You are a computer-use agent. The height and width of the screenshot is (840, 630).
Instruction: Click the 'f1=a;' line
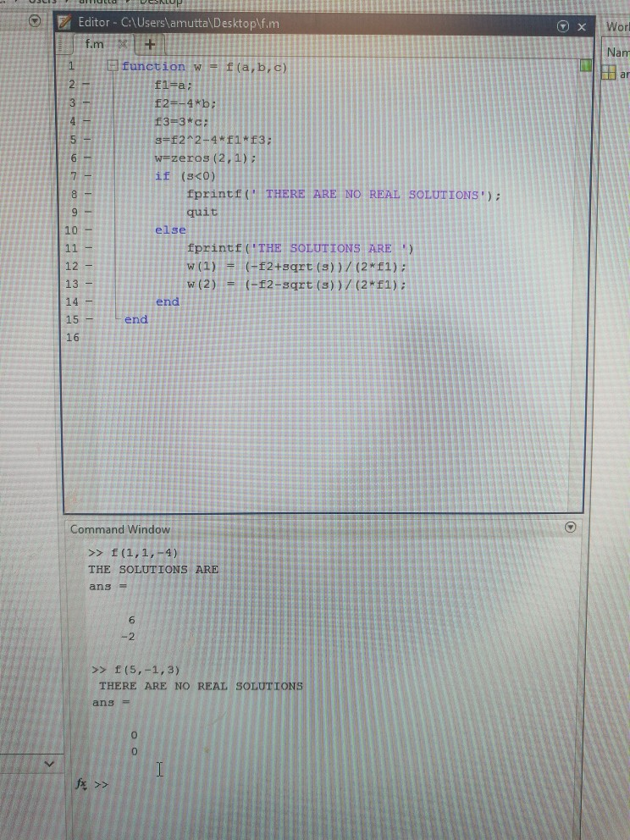click(x=173, y=85)
